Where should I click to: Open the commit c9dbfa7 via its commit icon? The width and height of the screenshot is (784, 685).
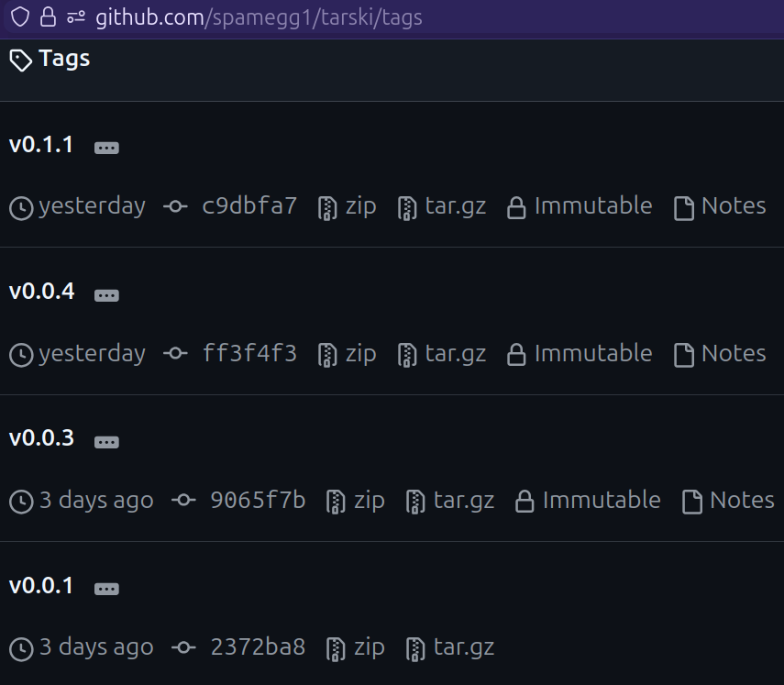click(174, 206)
